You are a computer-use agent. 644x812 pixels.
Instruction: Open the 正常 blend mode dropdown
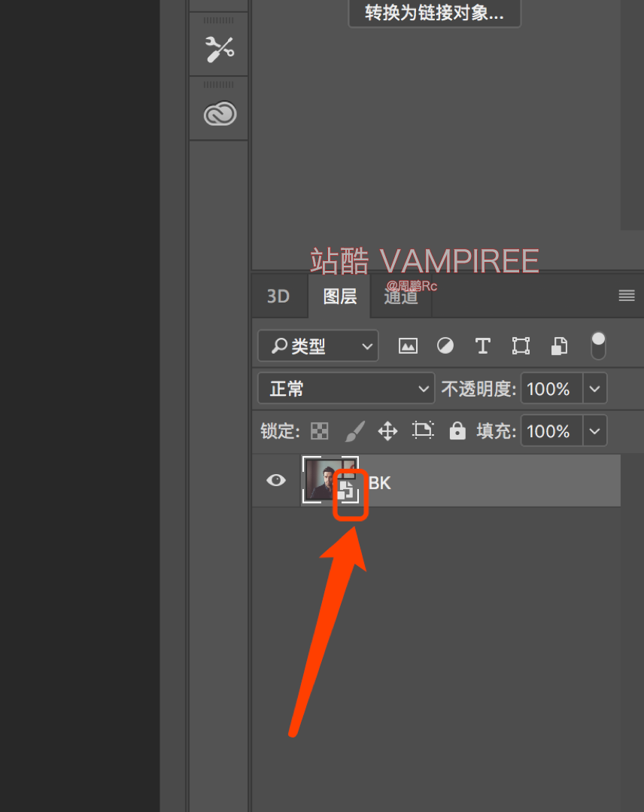pos(346,388)
